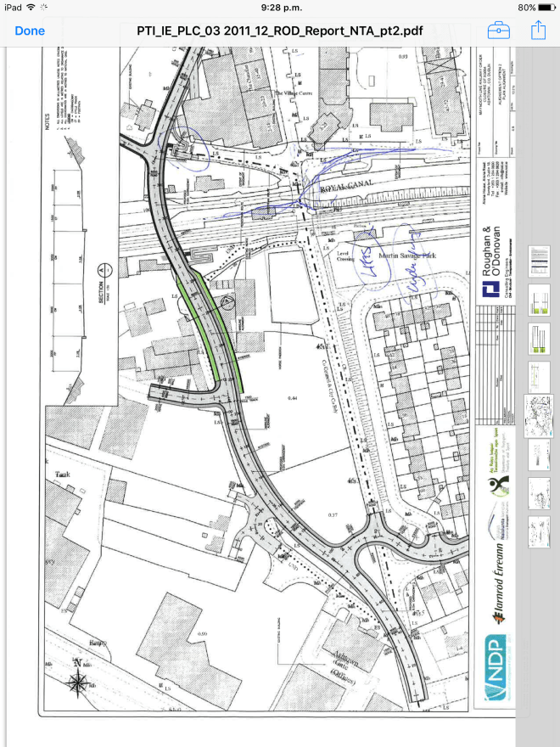Select the second page thumbnail
This screenshot has height=747, width=560.
[538, 298]
